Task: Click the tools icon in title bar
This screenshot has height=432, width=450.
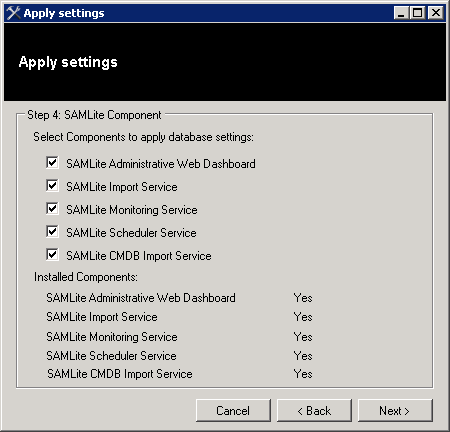Action: (x=13, y=13)
